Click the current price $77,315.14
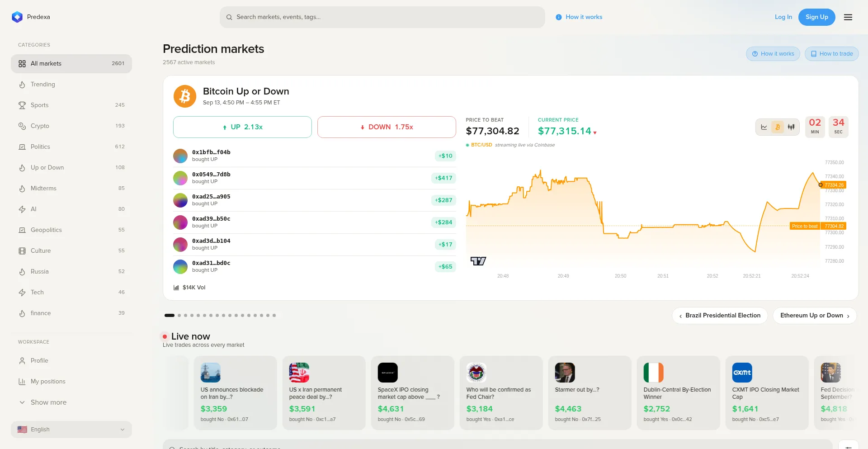 point(565,131)
